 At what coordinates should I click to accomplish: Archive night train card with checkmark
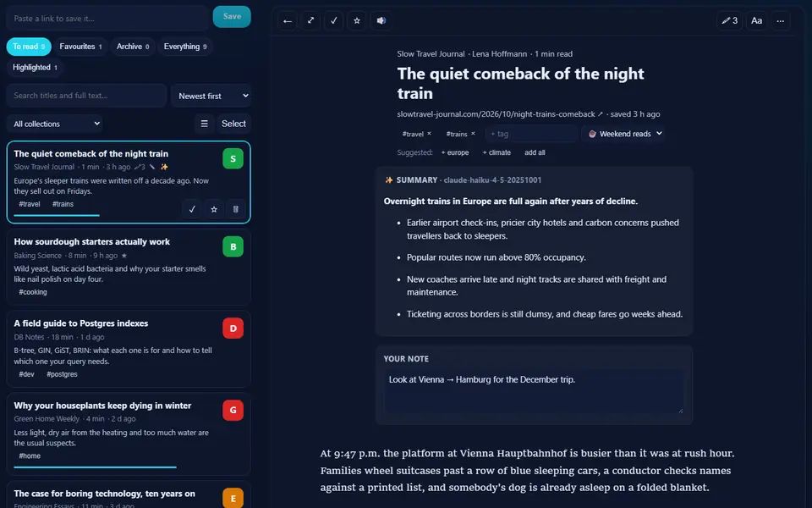(192, 209)
